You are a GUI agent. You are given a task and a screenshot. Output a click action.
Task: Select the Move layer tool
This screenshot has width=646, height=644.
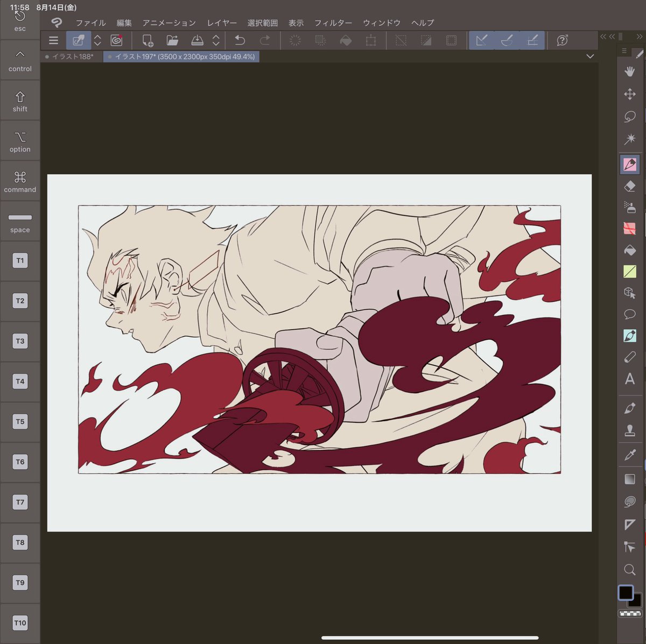630,94
